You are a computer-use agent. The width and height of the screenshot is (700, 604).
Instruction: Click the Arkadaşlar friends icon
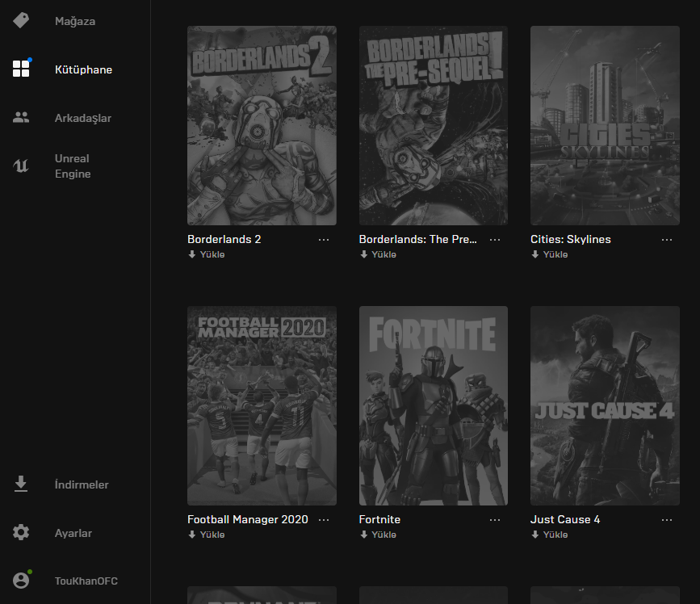pos(21,118)
